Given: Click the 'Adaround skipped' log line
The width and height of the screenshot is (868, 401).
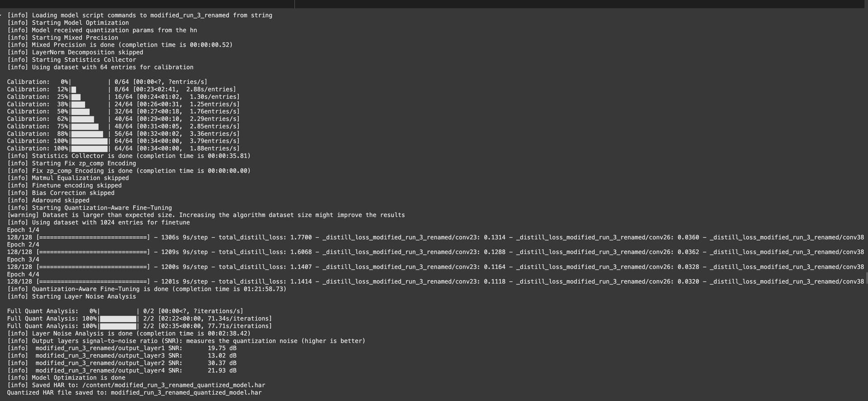Looking at the screenshot, I should (60, 200).
